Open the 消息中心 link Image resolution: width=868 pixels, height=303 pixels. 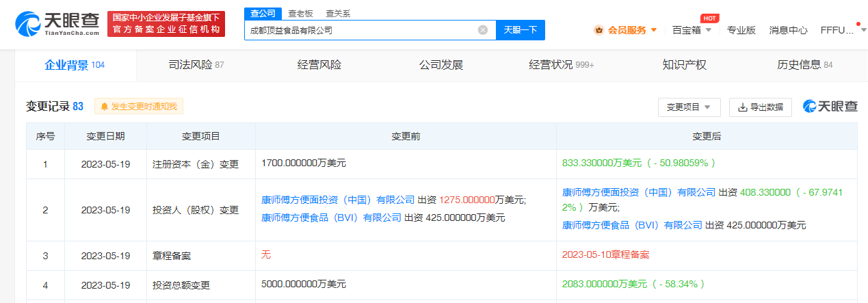tap(788, 30)
